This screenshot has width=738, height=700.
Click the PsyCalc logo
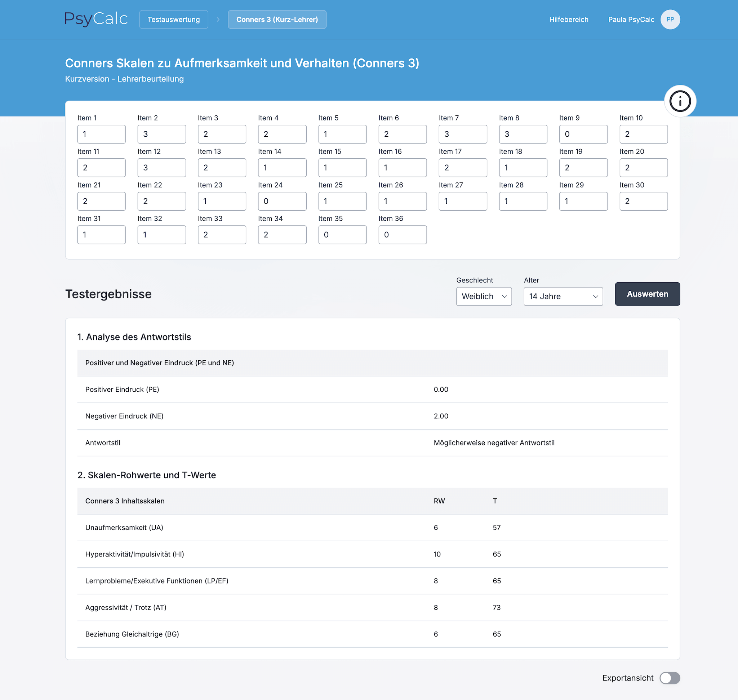pos(96,19)
